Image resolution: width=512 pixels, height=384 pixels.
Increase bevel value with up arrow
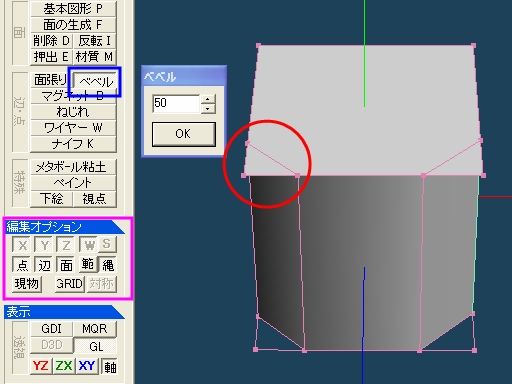click(x=208, y=99)
